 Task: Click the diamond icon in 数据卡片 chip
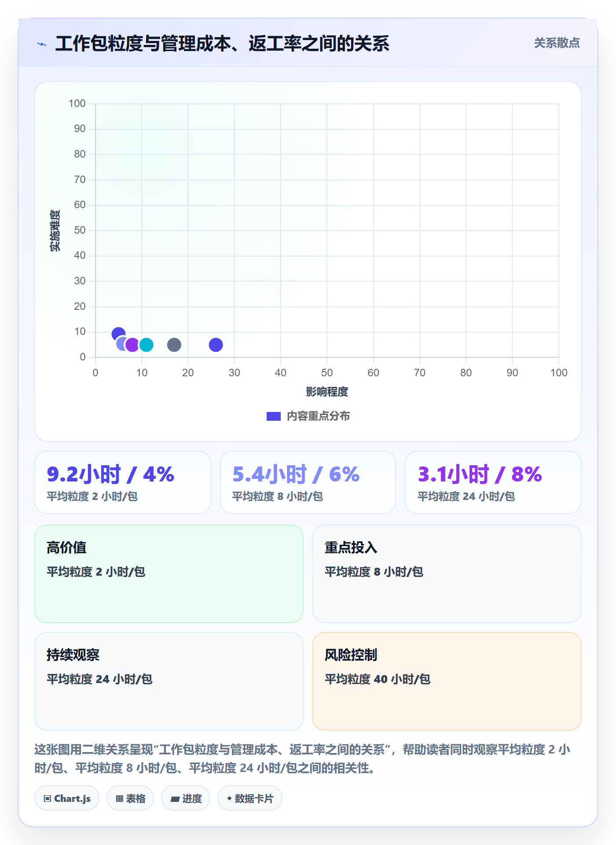click(229, 798)
